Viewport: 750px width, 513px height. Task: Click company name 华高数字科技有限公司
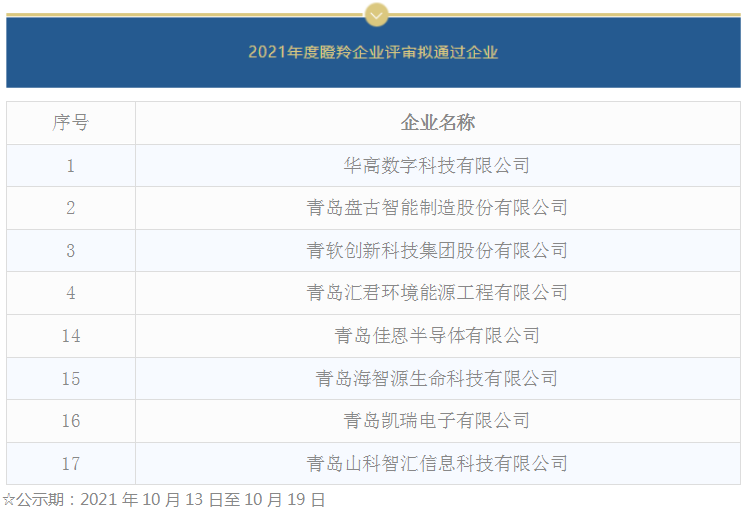(437, 166)
